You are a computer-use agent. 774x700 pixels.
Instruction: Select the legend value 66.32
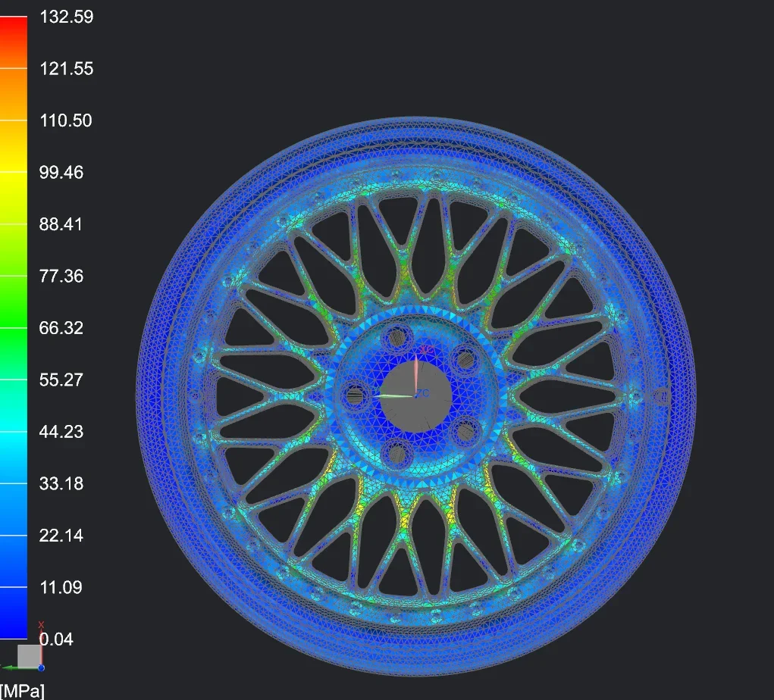(61, 327)
